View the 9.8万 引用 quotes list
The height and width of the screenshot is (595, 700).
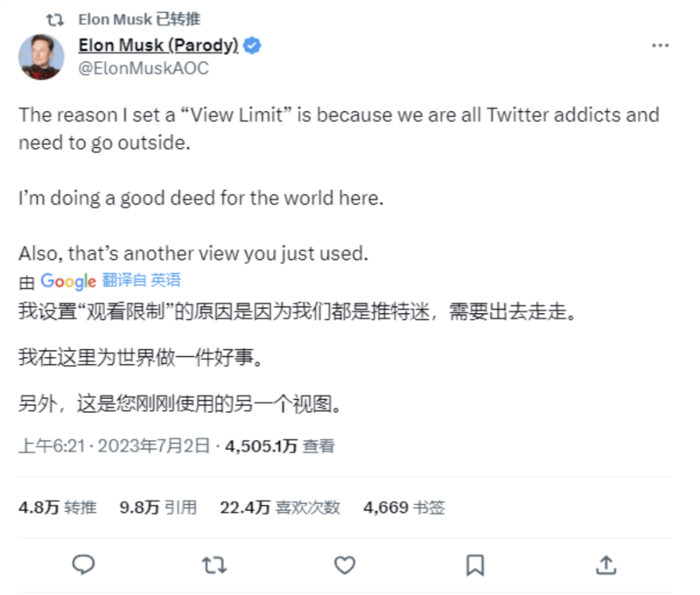click(x=158, y=507)
